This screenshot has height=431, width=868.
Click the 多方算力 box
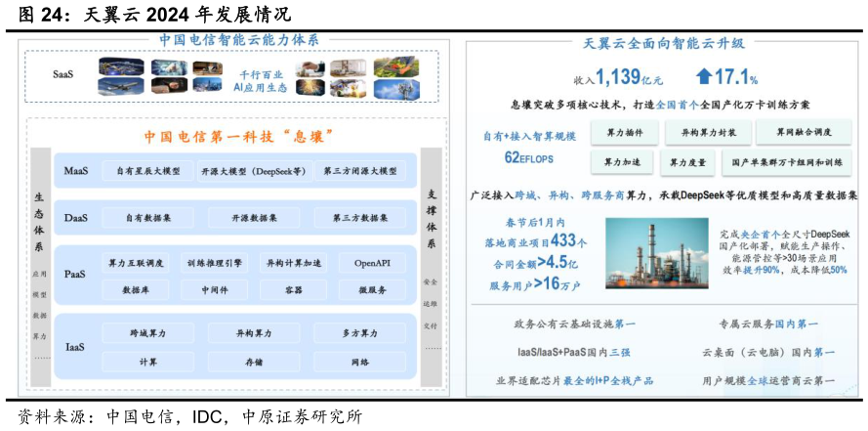[x=360, y=333]
